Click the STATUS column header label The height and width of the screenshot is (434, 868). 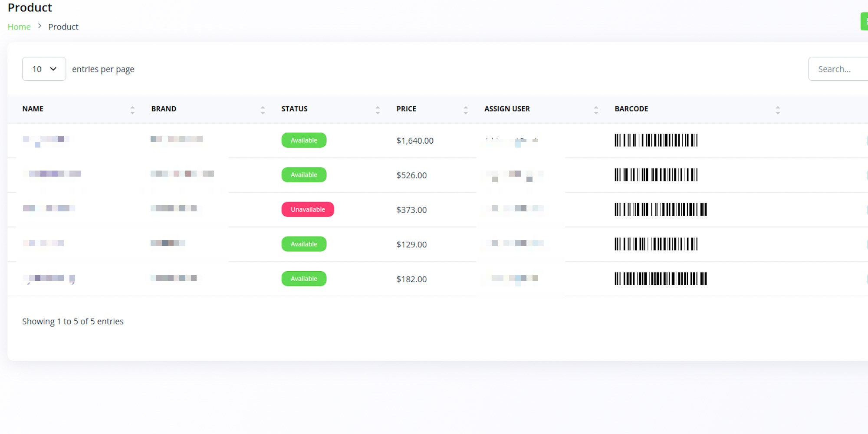tap(294, 109)
